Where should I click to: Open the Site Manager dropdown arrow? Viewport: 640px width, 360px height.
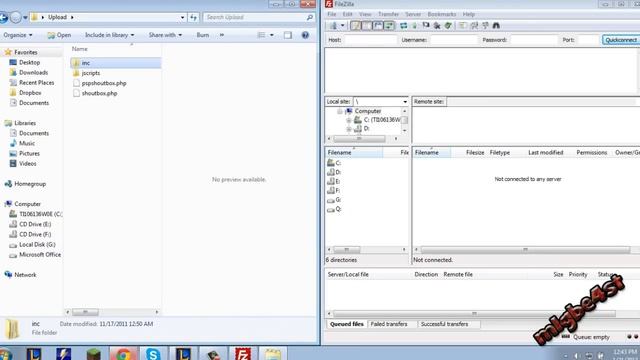[342, 26]
